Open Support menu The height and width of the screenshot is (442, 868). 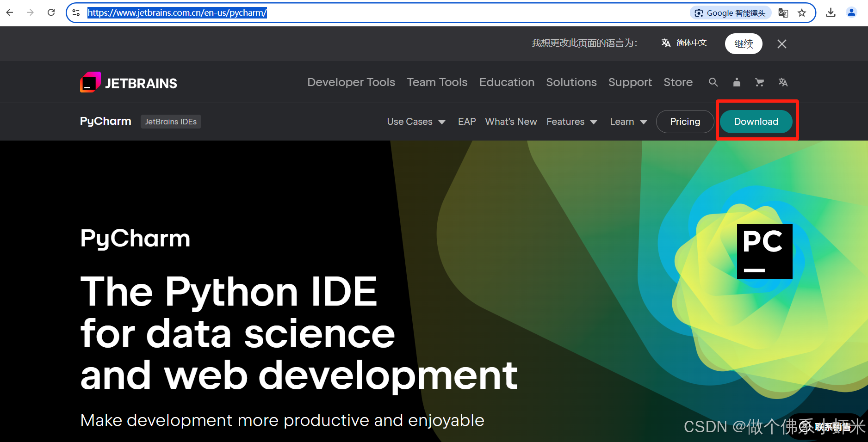coord(630,82)
